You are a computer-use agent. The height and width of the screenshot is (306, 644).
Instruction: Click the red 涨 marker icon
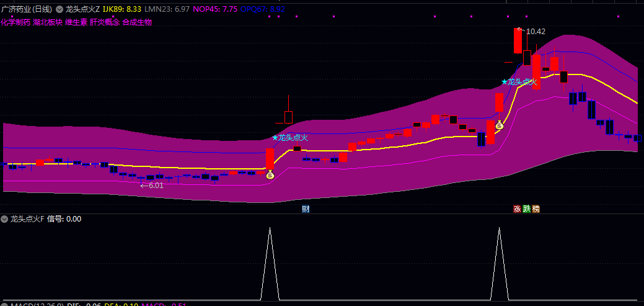click(517, 209)
